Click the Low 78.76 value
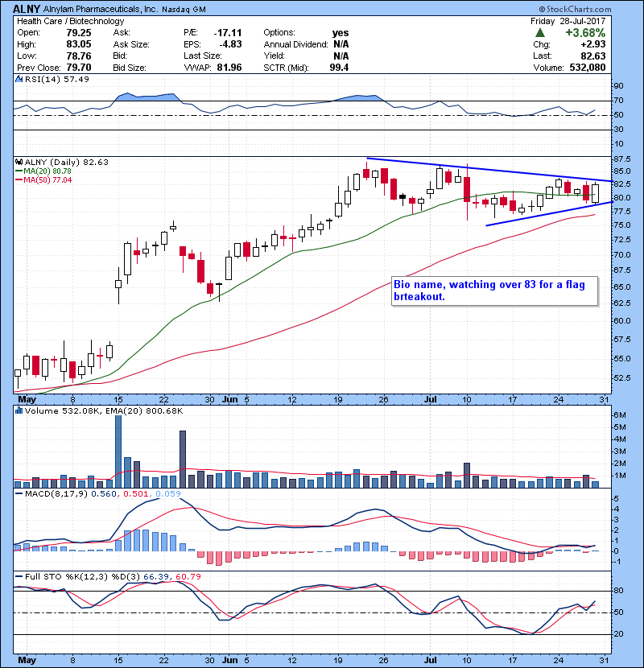 coord(79,56)
